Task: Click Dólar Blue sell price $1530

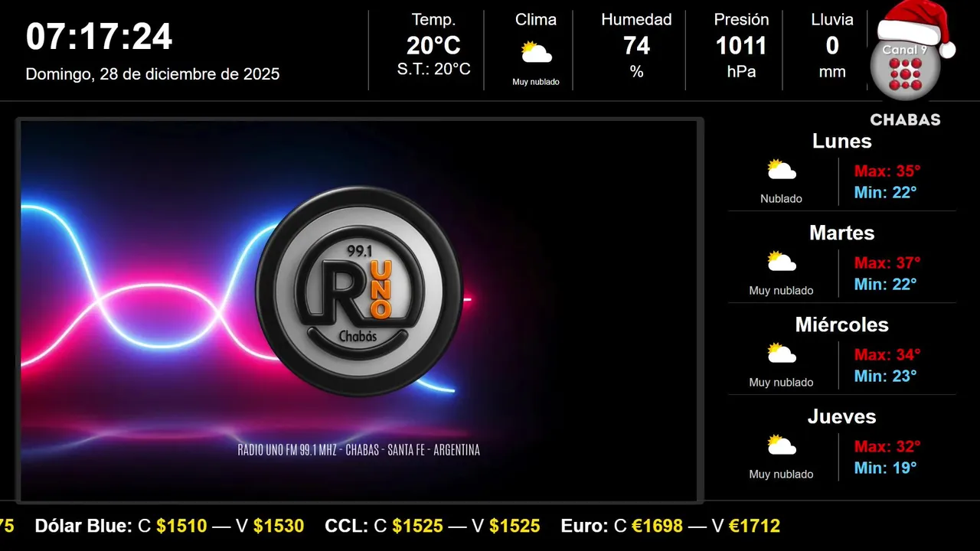Action: [x=279, y=526]
